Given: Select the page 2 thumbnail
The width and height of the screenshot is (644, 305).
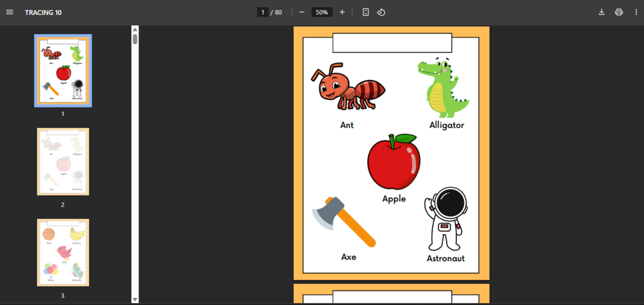Looking at the screenshot, I should (63, 161).
